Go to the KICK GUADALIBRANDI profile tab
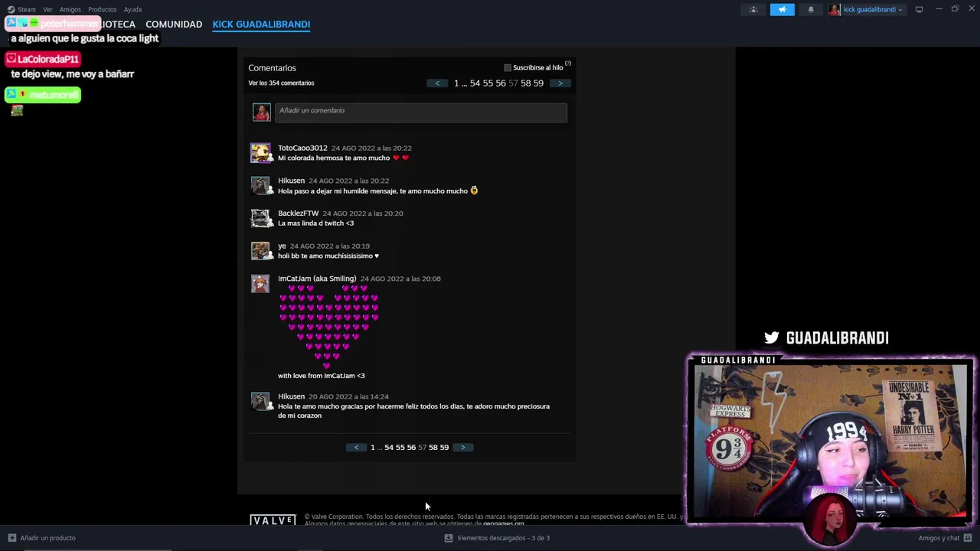Screen dimensions: 980x551 (x=261, y=24)
